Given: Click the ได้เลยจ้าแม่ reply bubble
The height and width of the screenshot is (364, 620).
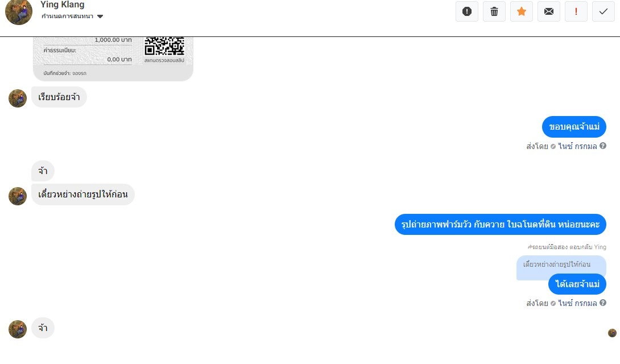Looking at the screenshot, I should point(577,284).
